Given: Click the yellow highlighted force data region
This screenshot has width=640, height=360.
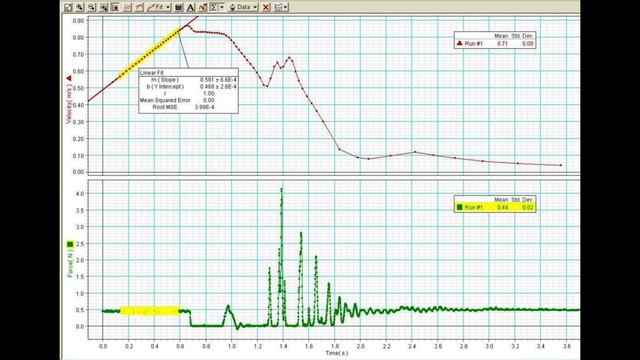Looking at the screenshot, I should pyautogui.click(x=150, y=311).
